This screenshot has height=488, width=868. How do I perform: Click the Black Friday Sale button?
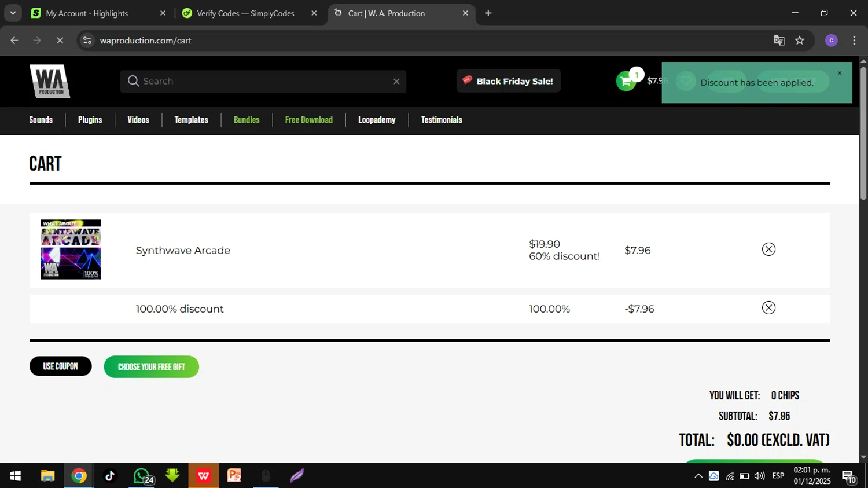pyautogui.click(x=508, y=81)
